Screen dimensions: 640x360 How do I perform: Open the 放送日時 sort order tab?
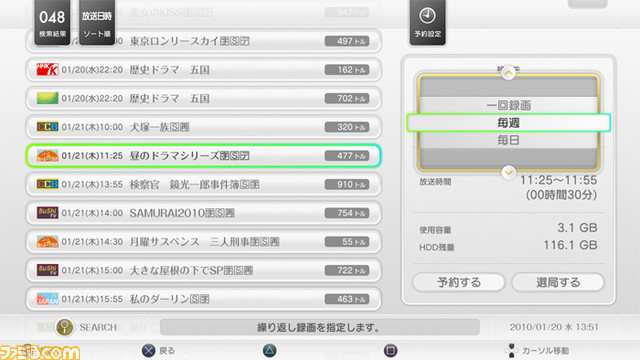[97, 22]
